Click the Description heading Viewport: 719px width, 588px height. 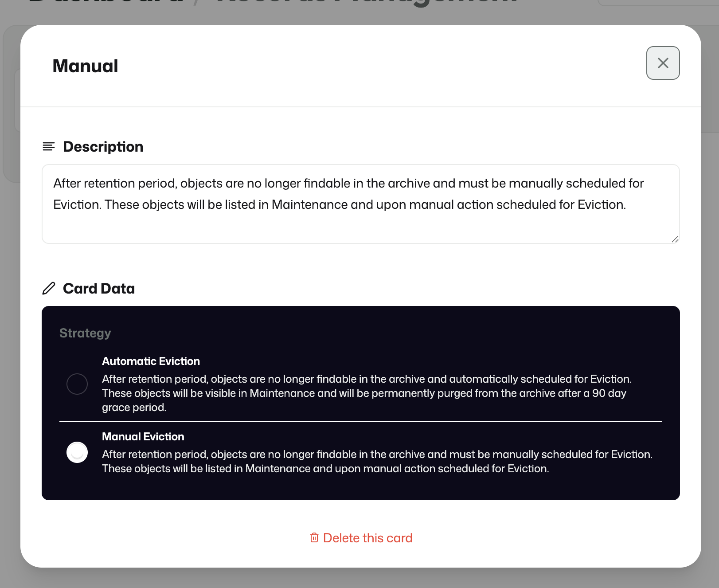click(103, 147)
